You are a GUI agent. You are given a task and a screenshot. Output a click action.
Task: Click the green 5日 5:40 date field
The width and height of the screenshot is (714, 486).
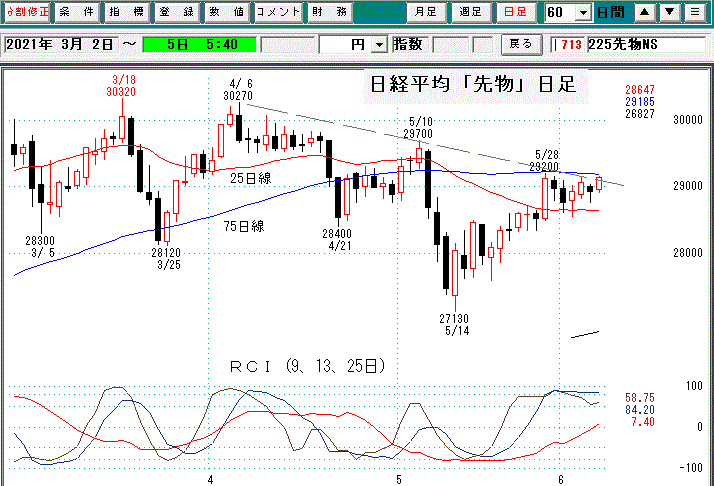(x=199, y=45)
